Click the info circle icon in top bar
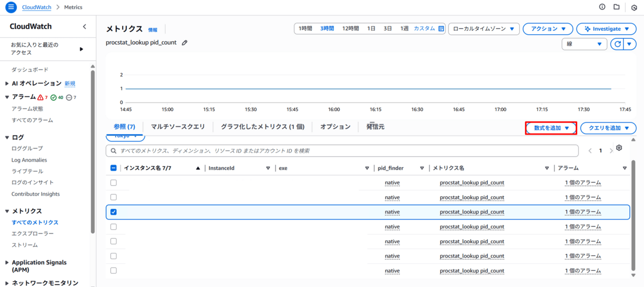Viewport: 644px width, 287px height. [x=602, y=7]
